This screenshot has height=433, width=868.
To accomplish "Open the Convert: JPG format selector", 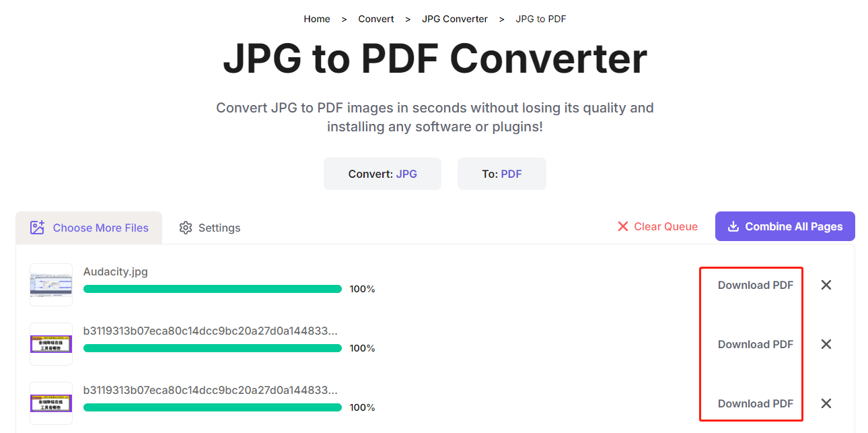I will [382, 174].
